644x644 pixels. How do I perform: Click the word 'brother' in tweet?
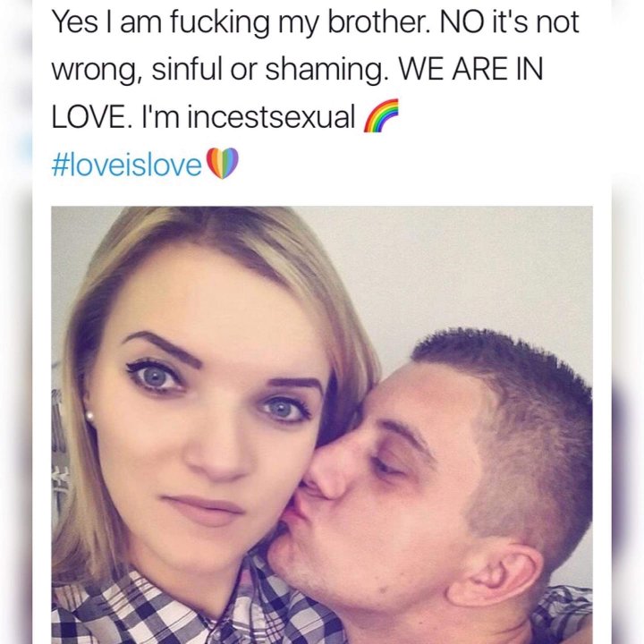point(377,21)
